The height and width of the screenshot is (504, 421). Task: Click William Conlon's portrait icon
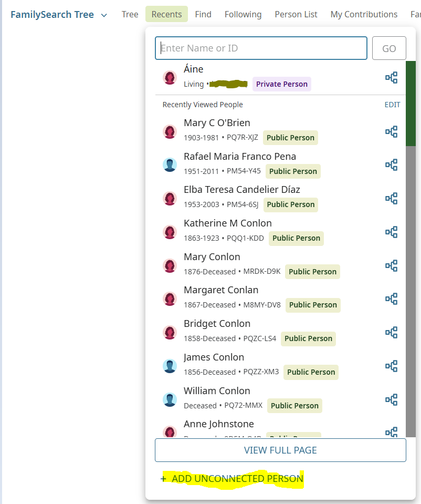click(170, 399)
